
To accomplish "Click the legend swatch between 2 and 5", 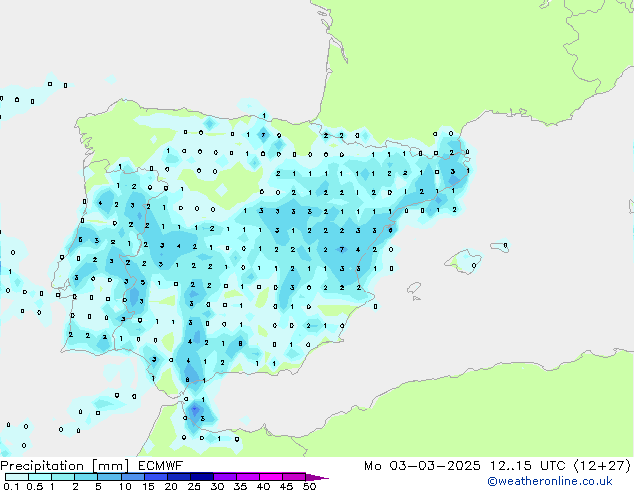I will pos(86,477).
